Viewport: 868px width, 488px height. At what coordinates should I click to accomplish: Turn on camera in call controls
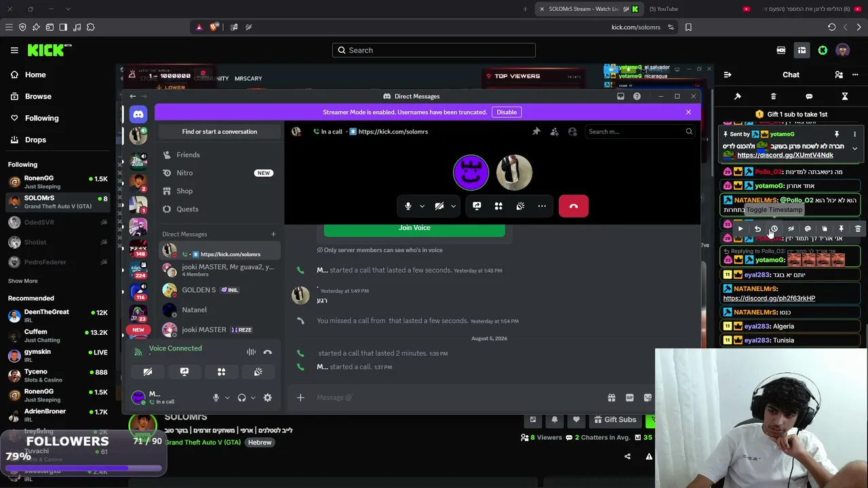pyautogui.click(x=439, y=206)
